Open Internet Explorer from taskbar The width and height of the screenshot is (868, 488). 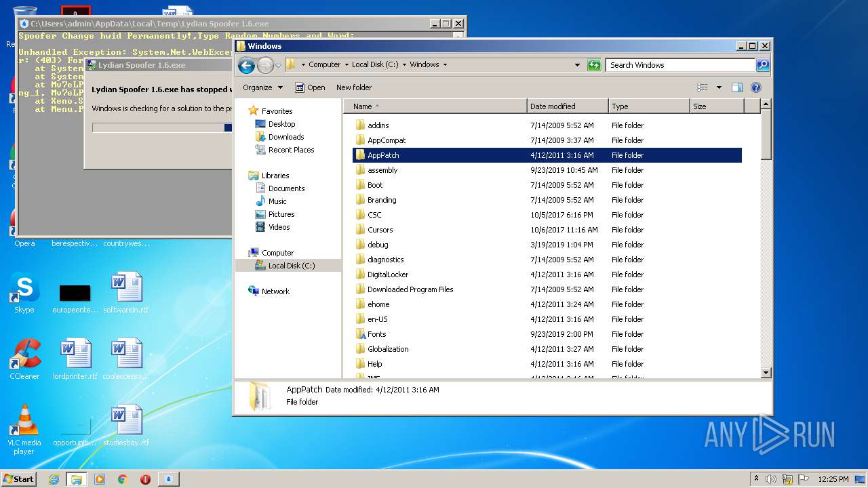pos(54,479)
